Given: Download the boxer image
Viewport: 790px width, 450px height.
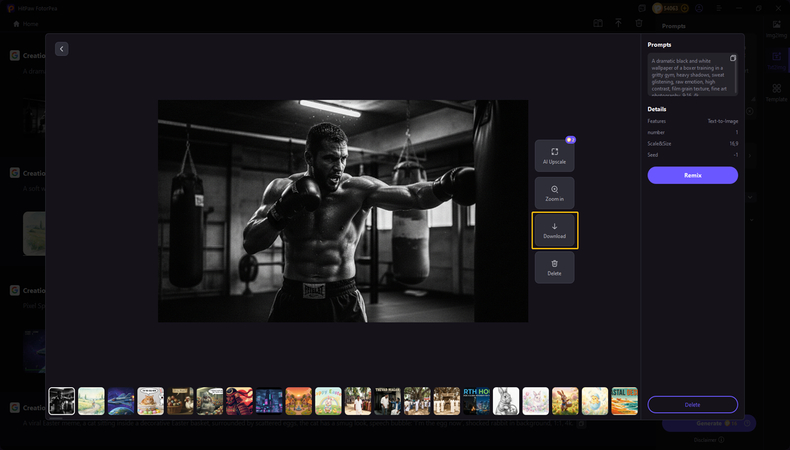Looking at the screenshot, I should point(554,230).
